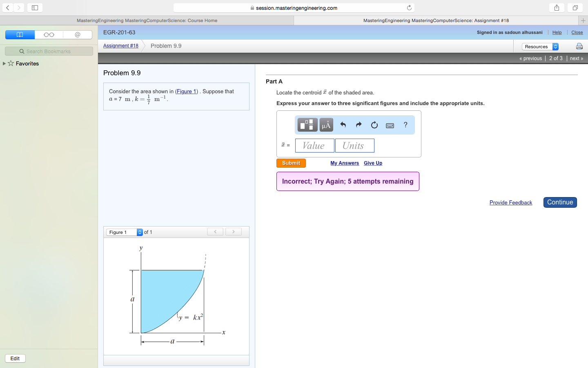588x368 pixels.
Task: Open the question mark help in toolbar
Action: (405, 125)
